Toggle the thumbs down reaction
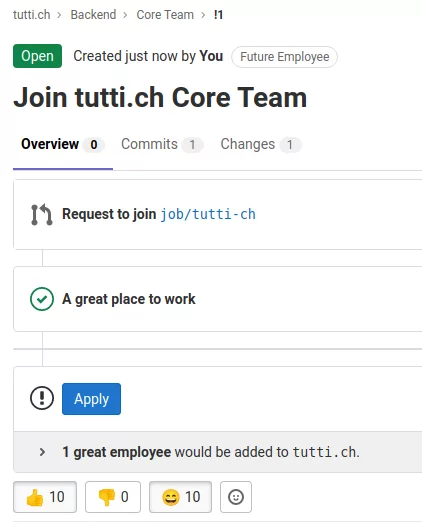Screen dimensions: 422x531 pyautogui.click(x=113, y=497)
